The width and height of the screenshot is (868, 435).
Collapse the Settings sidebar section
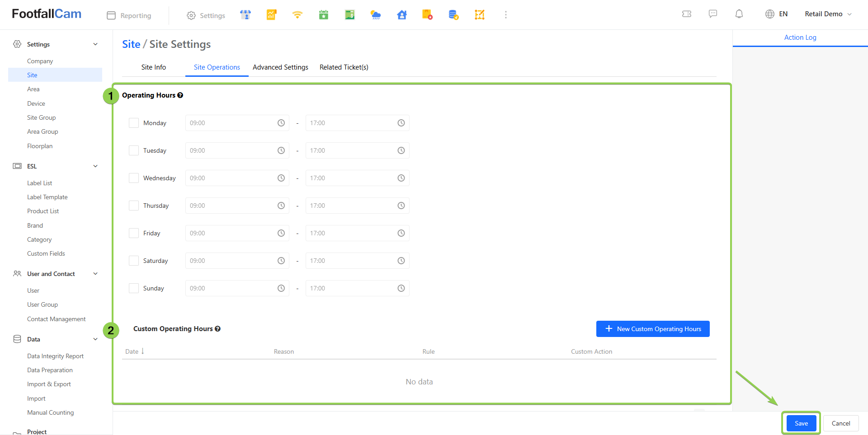95,44
